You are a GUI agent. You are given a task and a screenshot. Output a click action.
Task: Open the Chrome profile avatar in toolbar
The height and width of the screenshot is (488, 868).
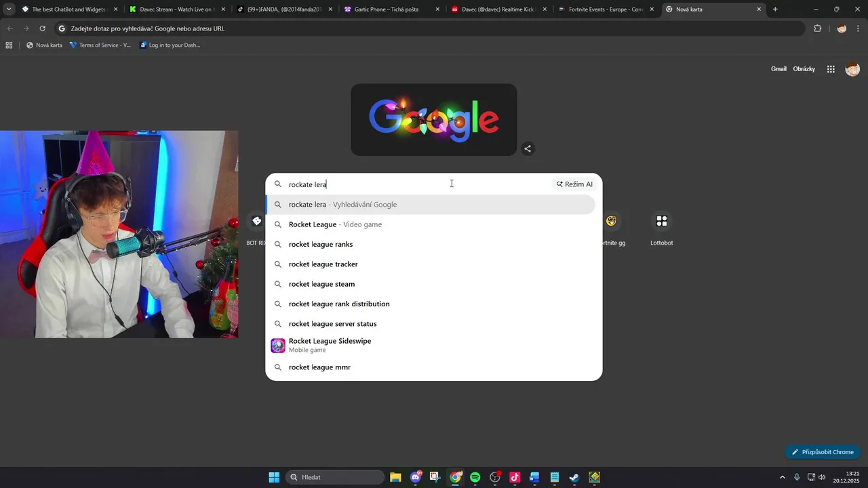(842, 28)
